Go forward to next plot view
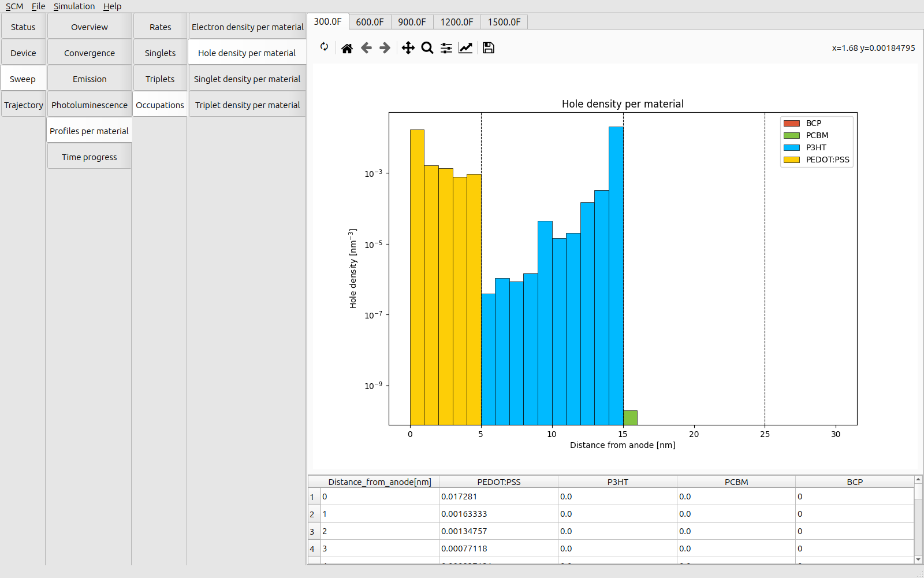 coord(385,48)
